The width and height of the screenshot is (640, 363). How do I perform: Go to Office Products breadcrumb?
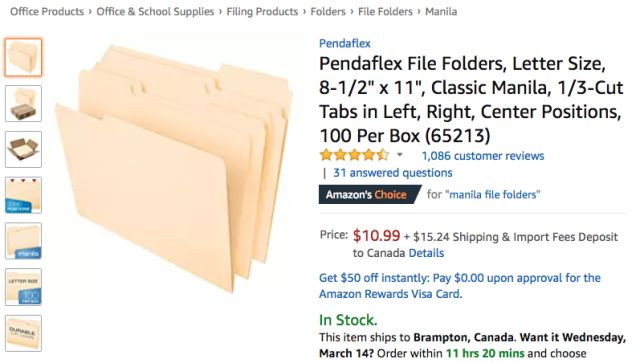(47, 11)
